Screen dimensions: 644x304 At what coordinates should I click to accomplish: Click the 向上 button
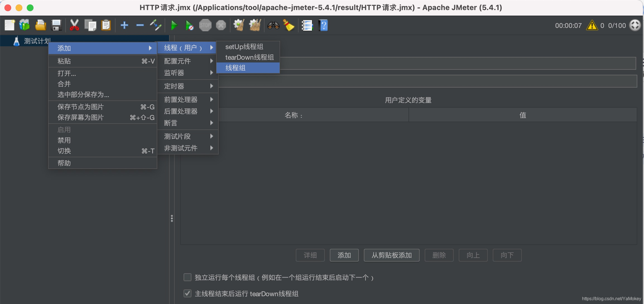click(x=473, y=255)
